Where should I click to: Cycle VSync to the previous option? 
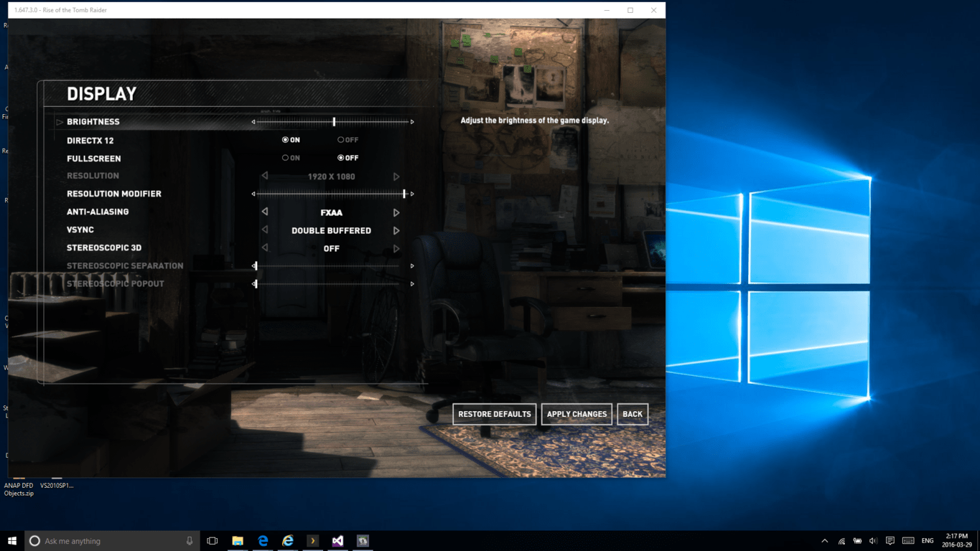tap(265, 230)
